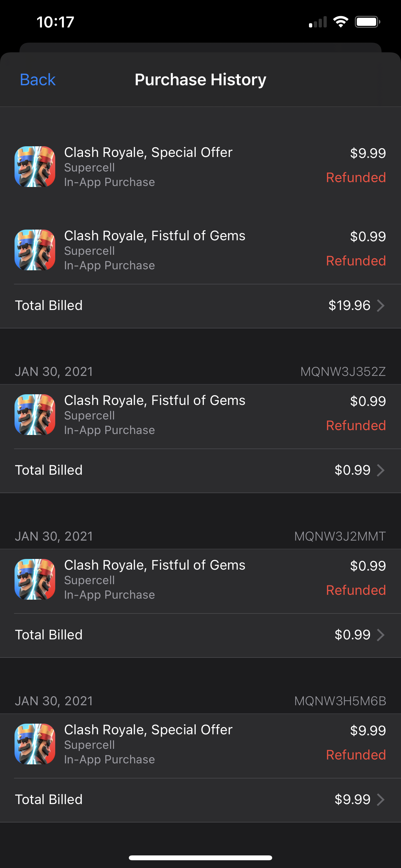Expand Total Billed chevron for order MQNW3J2MMT
The height and width of the screenshot is (868, 401).
point(380,635)
